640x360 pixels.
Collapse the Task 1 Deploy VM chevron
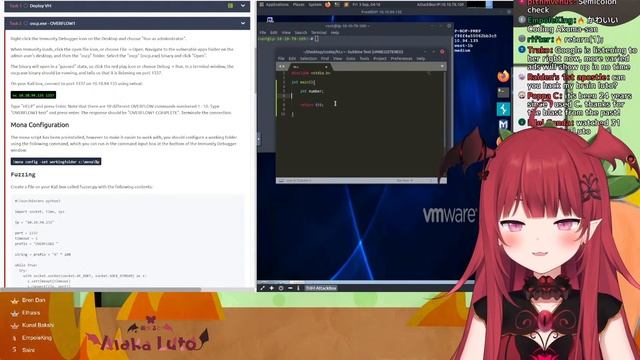(x=243, y=6)
